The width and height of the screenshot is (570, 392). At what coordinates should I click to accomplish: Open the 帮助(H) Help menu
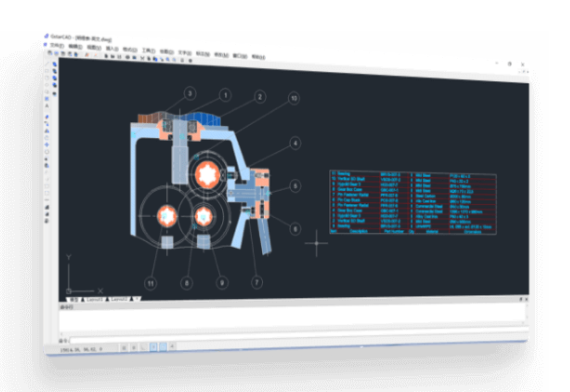[x=258, y=57]
